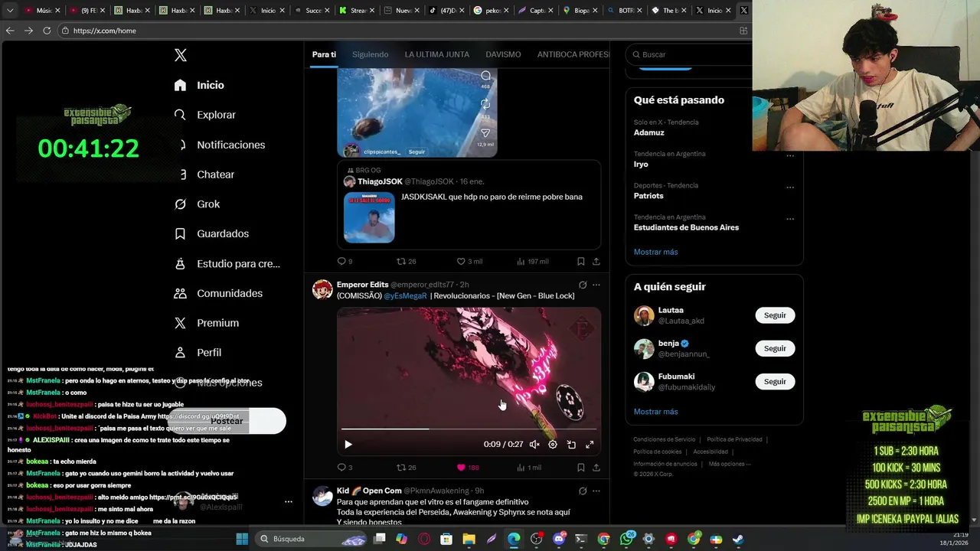Click Mostrar más under Qué está pasando

[x=655, y=252]
